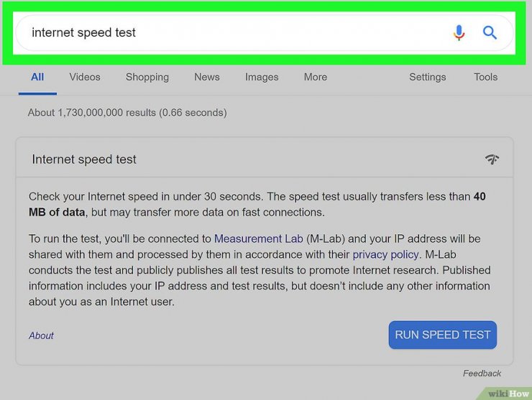The width and height of the screenshot is (532, 400).
Task: Expand the More search categories menu
Action: pyautogui.click(x=316, y=77)
